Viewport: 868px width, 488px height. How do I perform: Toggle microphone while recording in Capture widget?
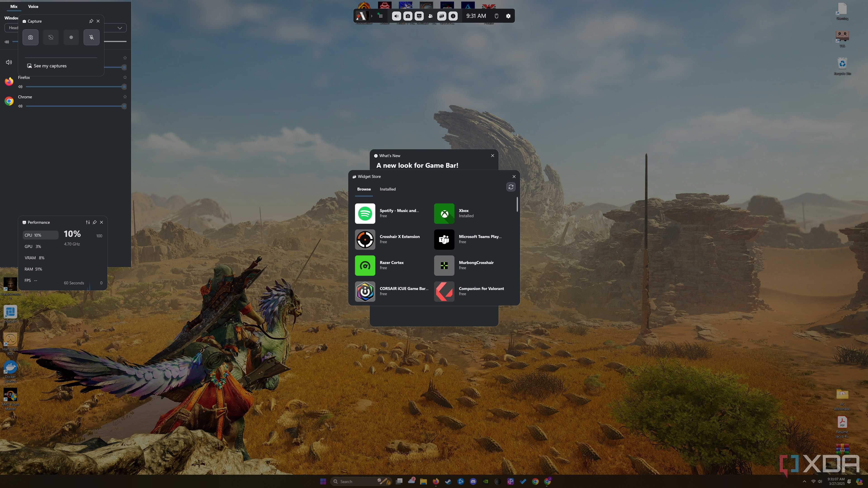click(x=91, y=37)
